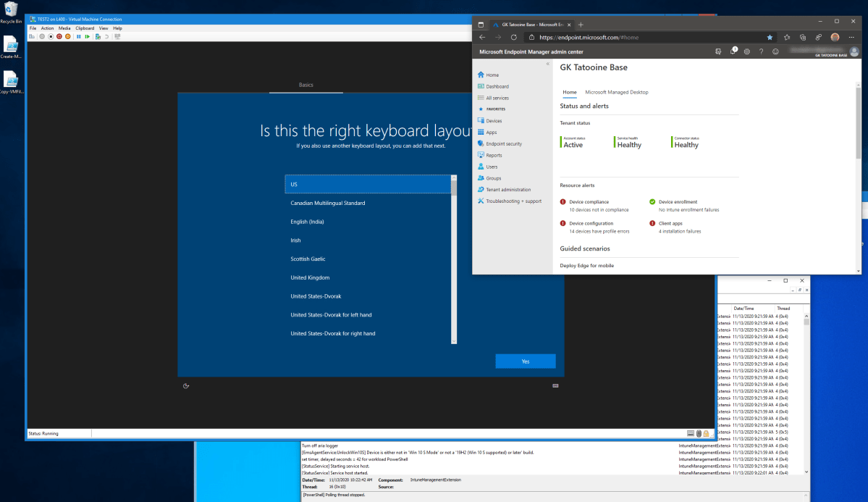Image resolution: width=868 pixels, height=502 pixels.
Task: Create a checkpoint of TEST2 virtual machine
Action: (x=98, y=36)
